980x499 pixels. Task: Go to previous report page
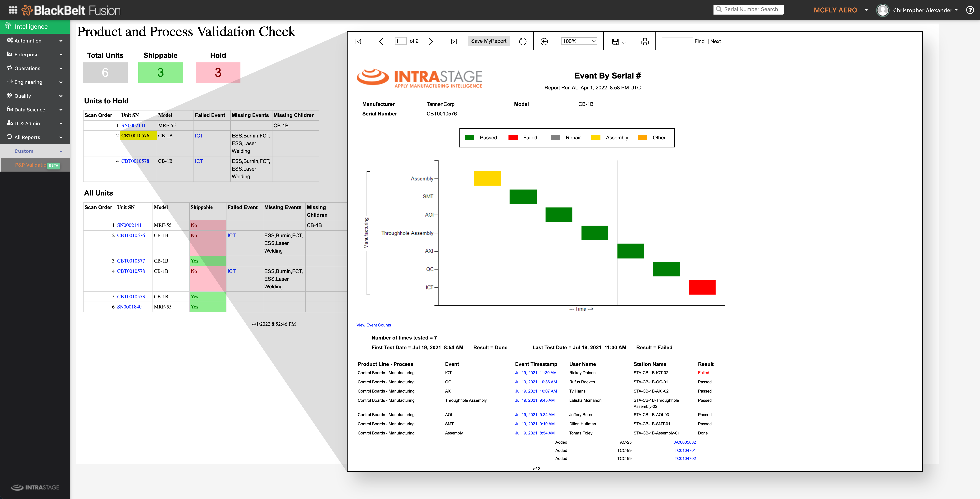(x=381, y=42)
